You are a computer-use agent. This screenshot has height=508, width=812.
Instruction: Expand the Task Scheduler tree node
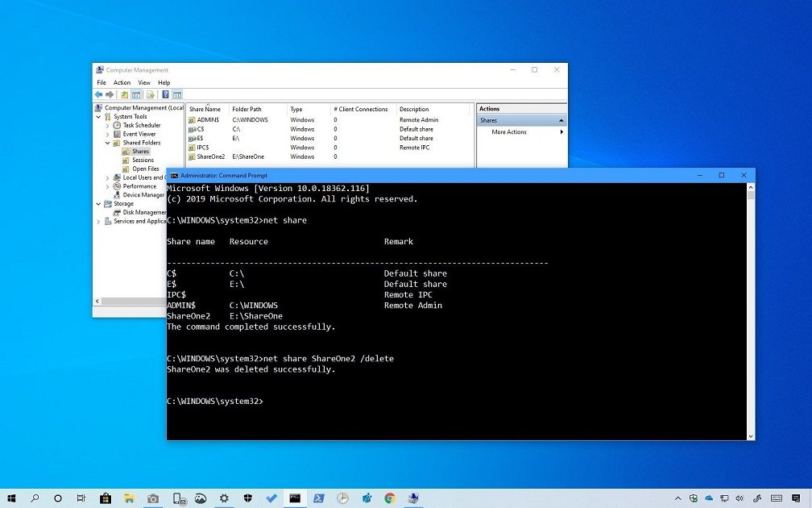point(108,126)
